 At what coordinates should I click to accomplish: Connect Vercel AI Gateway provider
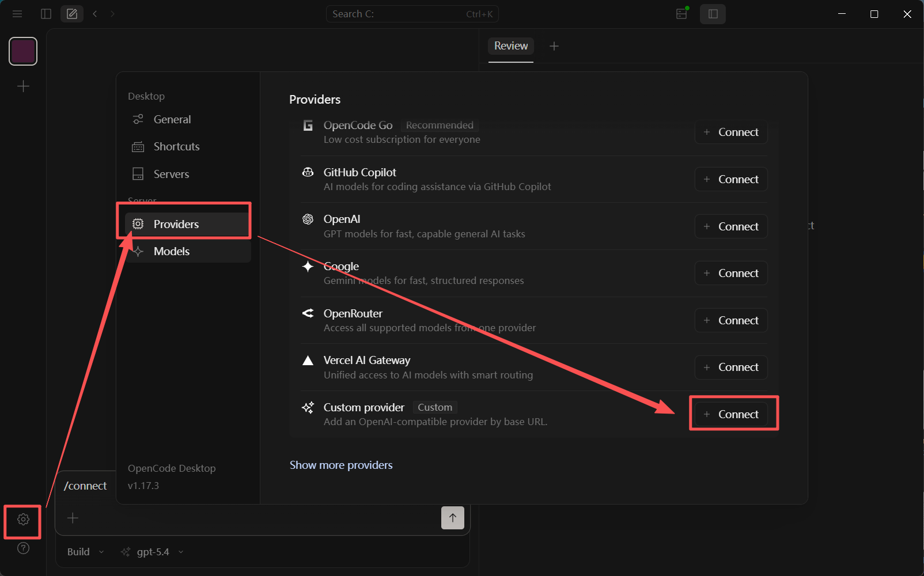(731, 367)
